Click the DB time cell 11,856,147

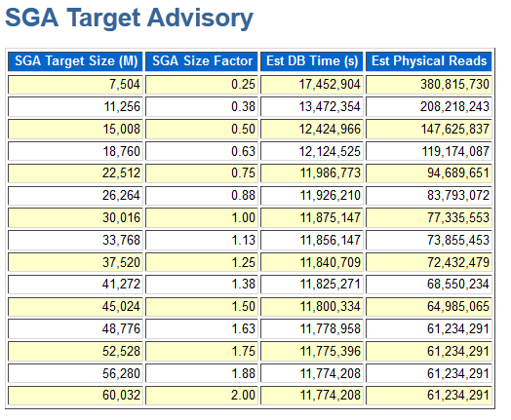coord(311,241)
